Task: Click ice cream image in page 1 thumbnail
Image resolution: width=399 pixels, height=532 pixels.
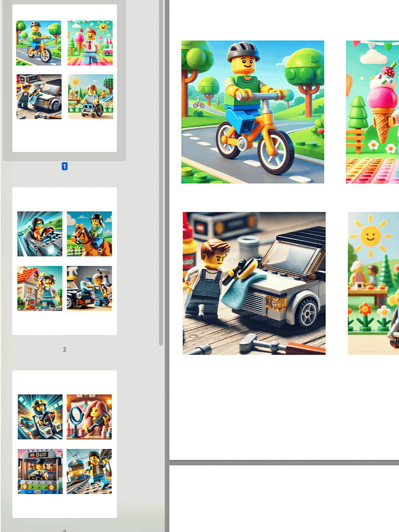Action: pos(90,43)
